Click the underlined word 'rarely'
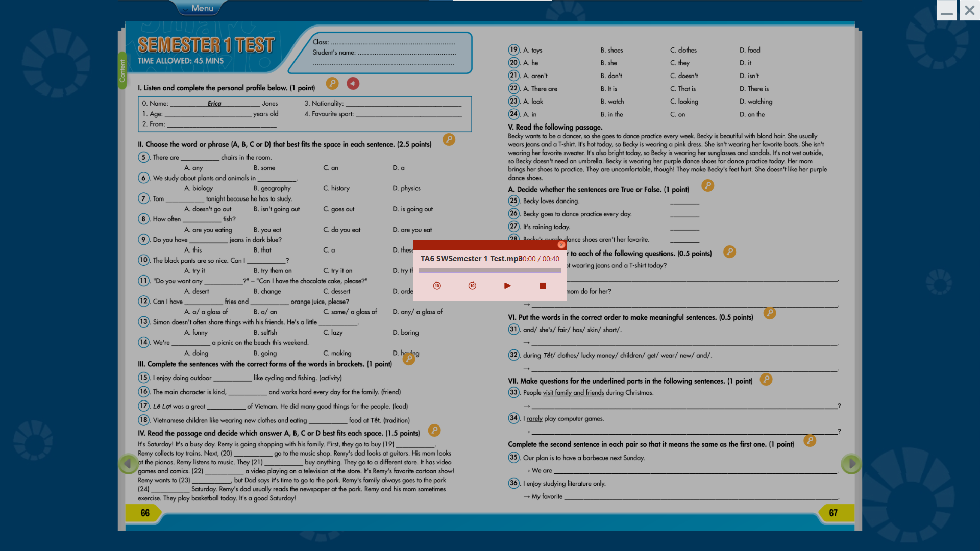Viewport: 980px width, 551px height. (x=534, y=419)
